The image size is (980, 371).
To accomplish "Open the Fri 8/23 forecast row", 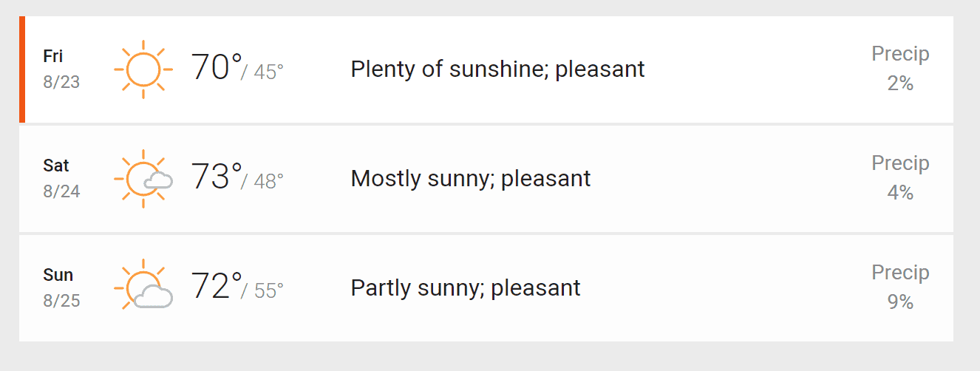I will [486, 69].
